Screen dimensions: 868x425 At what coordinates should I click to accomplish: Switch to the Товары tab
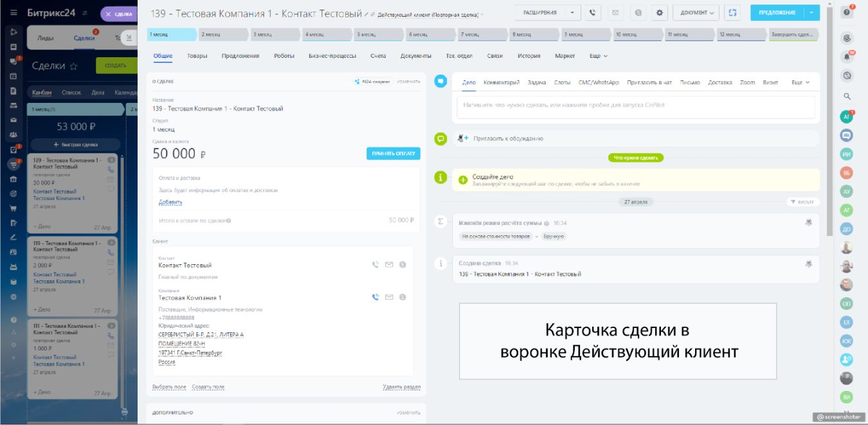point(197,56)
